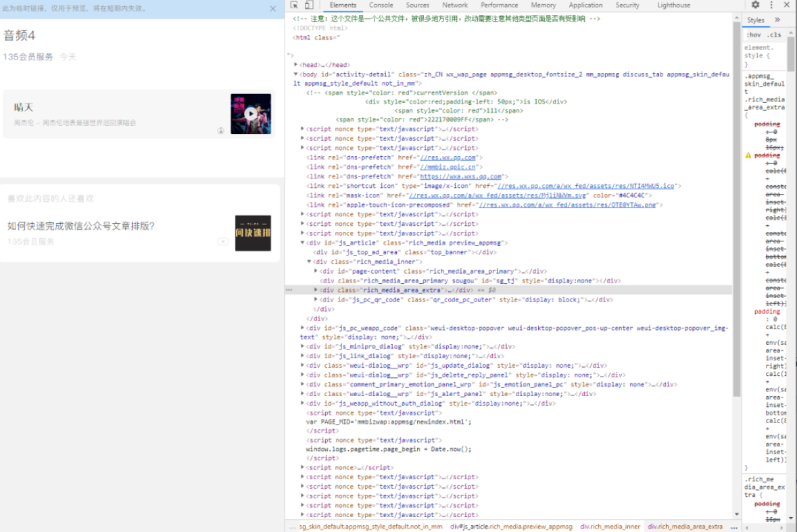
Task: Toggle :hov element state panel
Action: [753, 35]
